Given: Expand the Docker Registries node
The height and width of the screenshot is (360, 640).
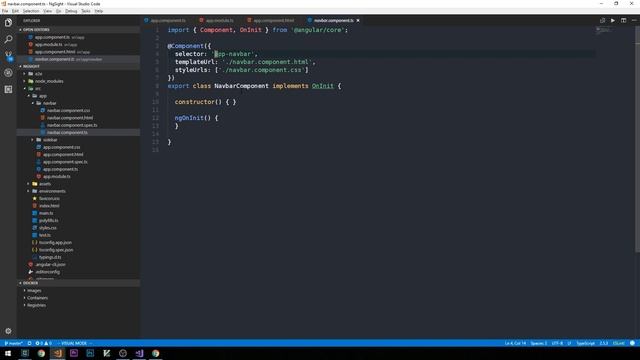Looking at the screenshot, I should (78, 305).
